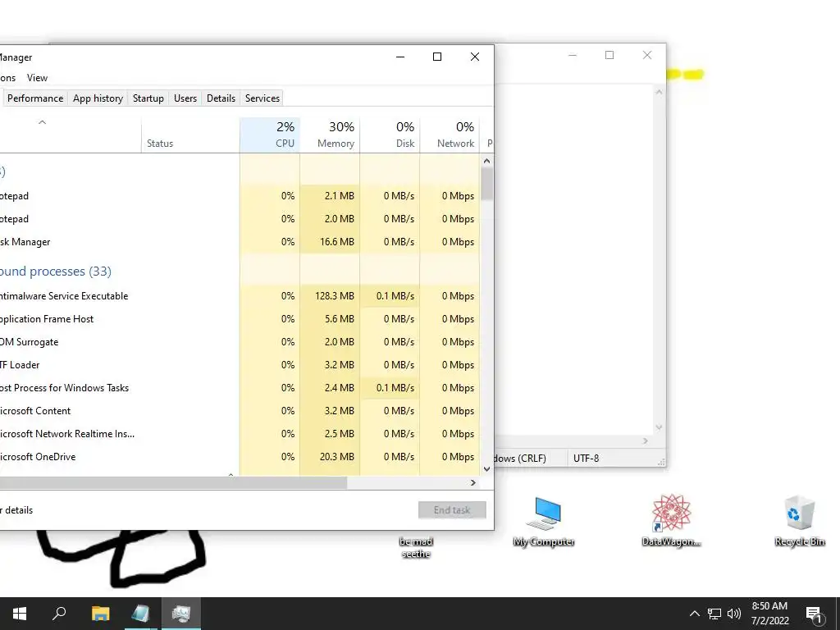Viewport: 840px width, 630px height.
Task: Select Recycle Bin desktop icon
Action: (x=799, y=521)
